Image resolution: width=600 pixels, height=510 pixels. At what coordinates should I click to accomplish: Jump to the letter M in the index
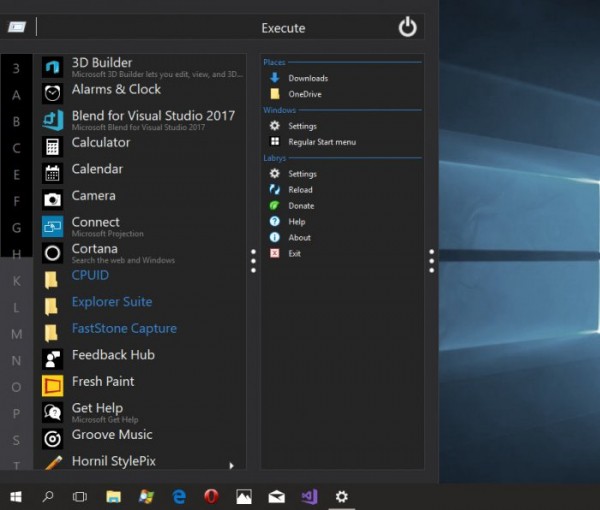tap(16, 334)
